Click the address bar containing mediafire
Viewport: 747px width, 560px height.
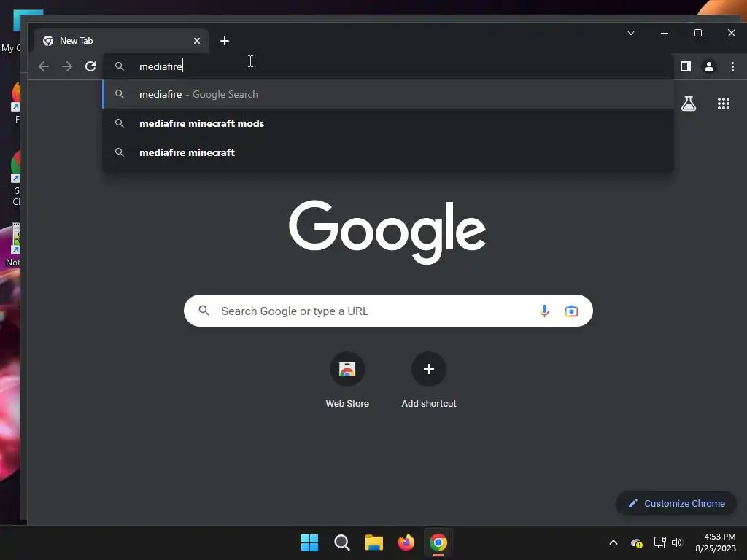[x=388, y=66]
